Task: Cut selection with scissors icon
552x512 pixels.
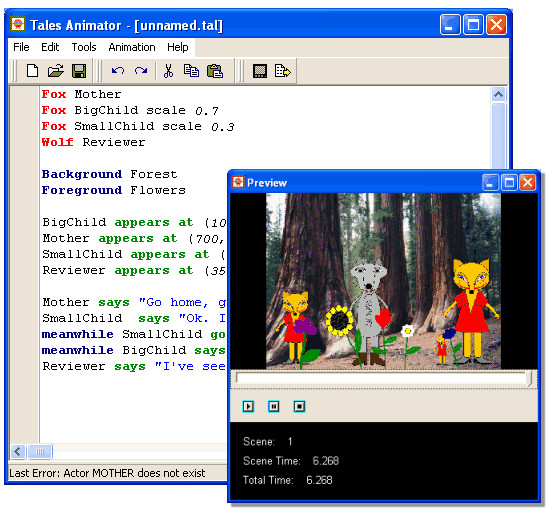Action: coord(169,71)
